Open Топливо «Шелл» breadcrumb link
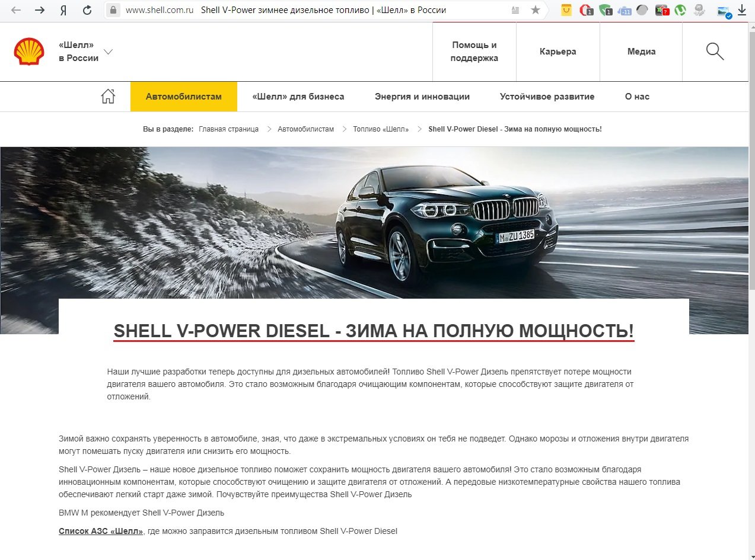 pos(381,129)
